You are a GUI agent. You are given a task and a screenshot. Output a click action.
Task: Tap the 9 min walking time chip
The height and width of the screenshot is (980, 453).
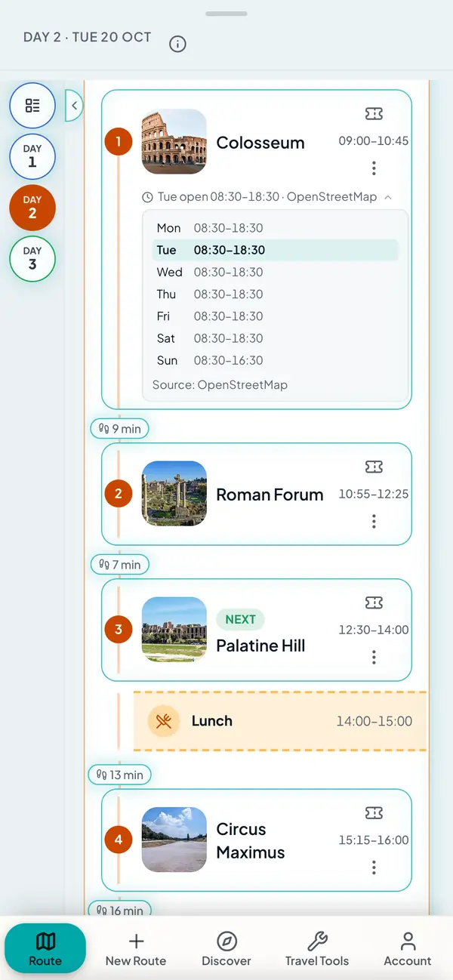tap(120, 428)
